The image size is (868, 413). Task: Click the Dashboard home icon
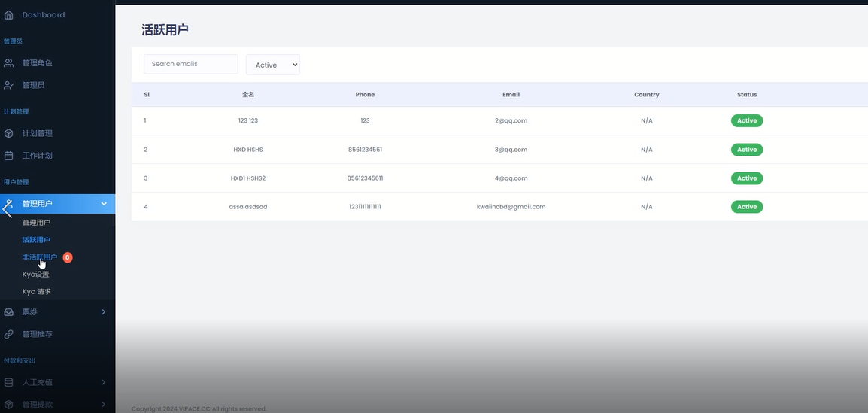click(x=8, y=15)
